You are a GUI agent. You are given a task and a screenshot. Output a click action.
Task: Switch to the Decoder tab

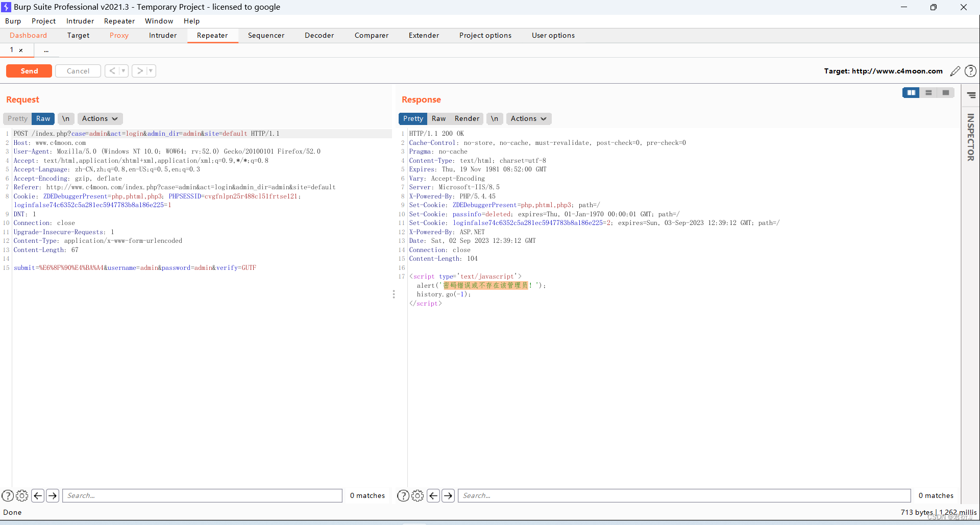(x=320, y=36)
